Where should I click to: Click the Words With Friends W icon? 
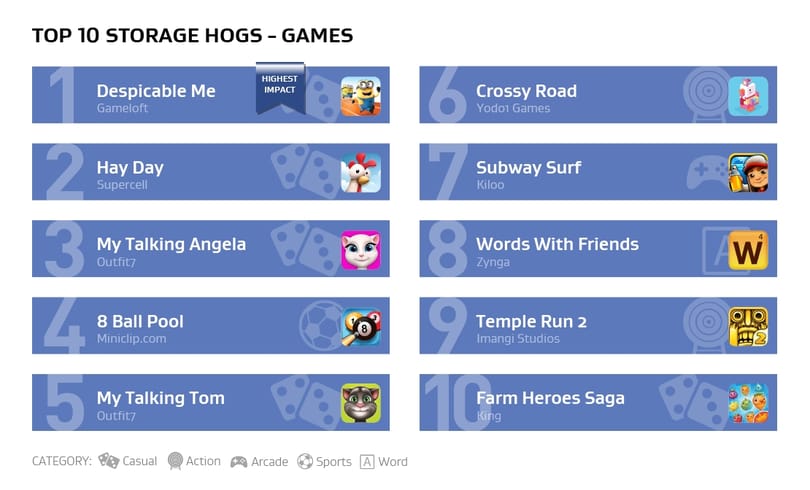[x=748, y=250]
